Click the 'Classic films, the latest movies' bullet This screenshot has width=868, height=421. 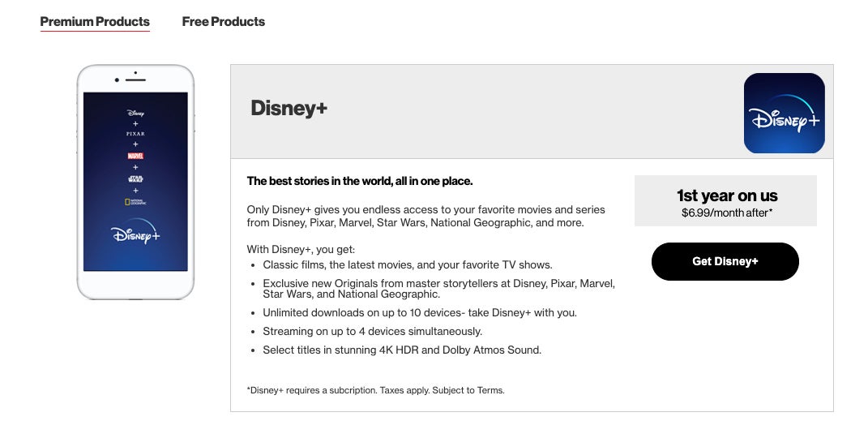coord(408,264)
